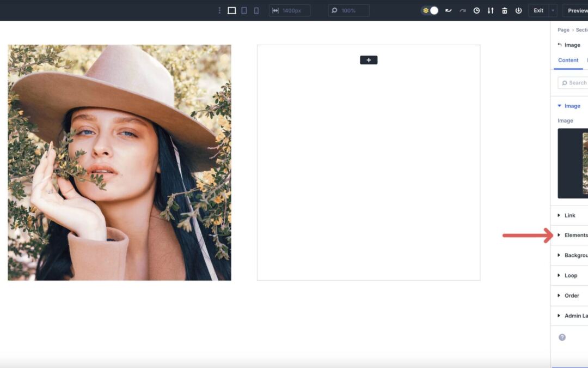Click the add module plus button

point(369,60)
